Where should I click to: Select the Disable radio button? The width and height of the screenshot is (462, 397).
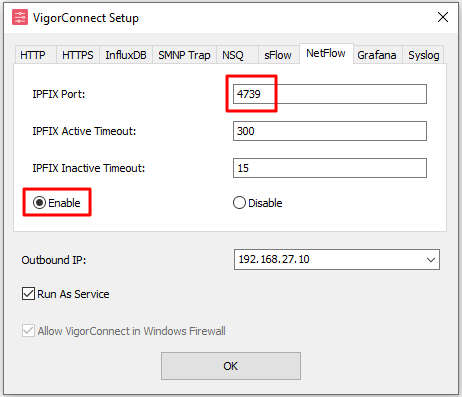pyautogui.click(x=239, y=203)
